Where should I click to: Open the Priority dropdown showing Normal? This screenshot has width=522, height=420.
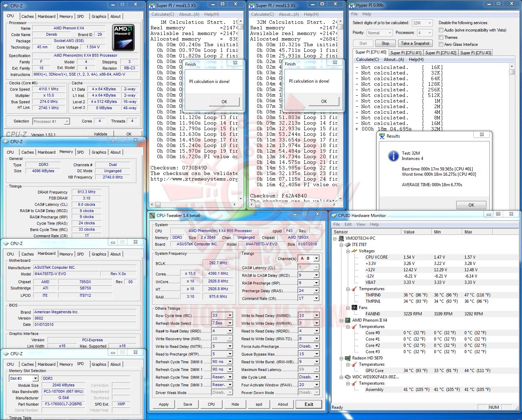[x=380, y=33]
